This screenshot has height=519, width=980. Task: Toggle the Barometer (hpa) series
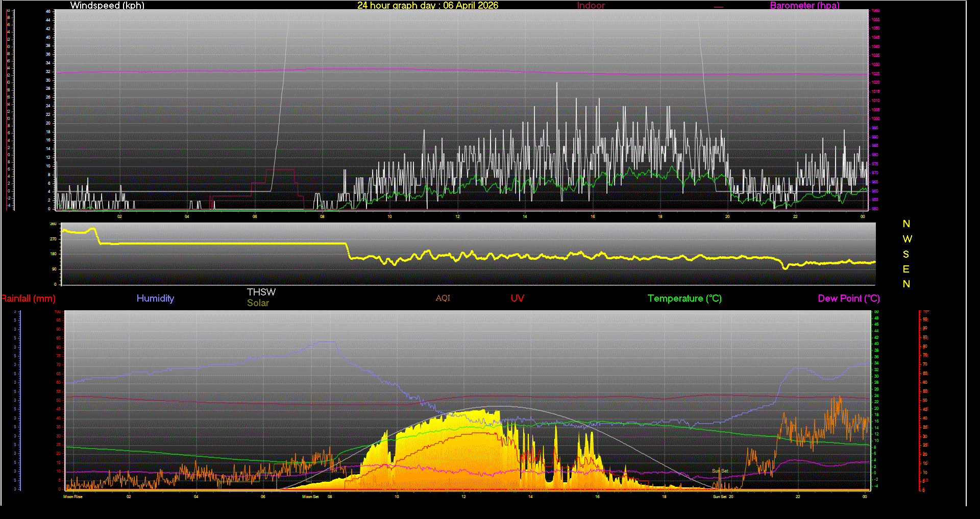tap(804, 6)
